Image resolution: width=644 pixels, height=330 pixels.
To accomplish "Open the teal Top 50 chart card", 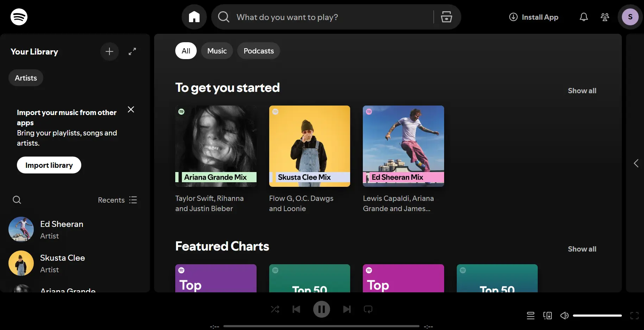I will pos(497,278).
